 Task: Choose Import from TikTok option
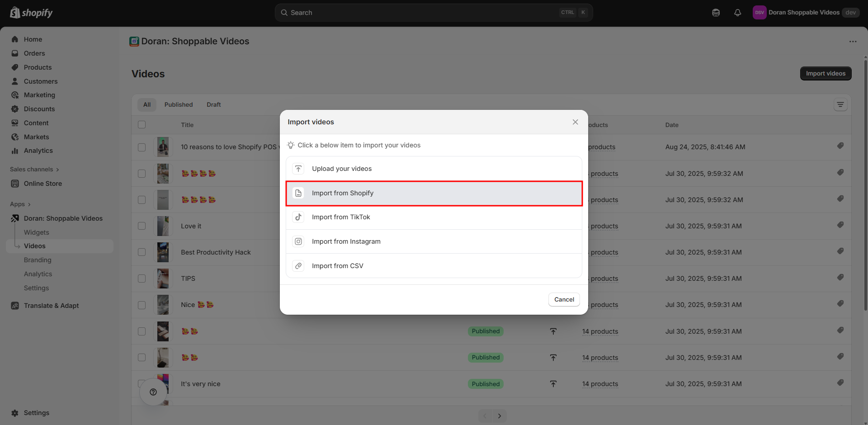pos(434,217)
